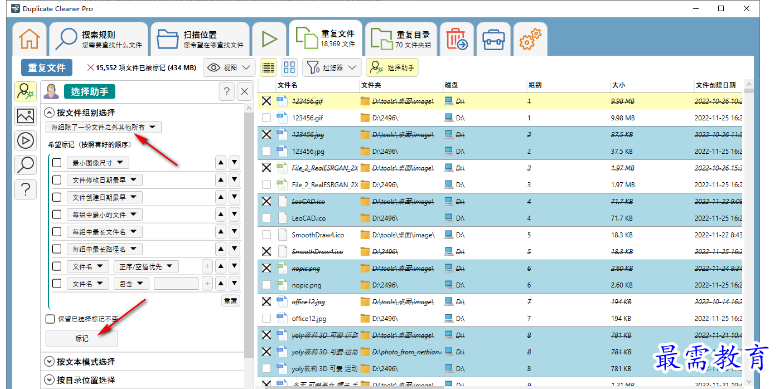Click the blue 重复文件 label button
The height and width of the screenshot is (389, 777).
(x=47, y=68)
